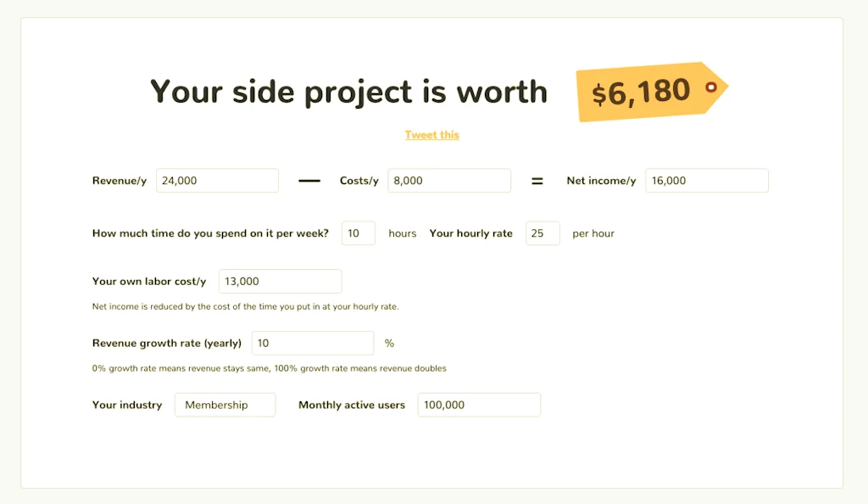
Task: Click the headline Your side project is worth
Action: pyautogui.click(x=348, y=92)
